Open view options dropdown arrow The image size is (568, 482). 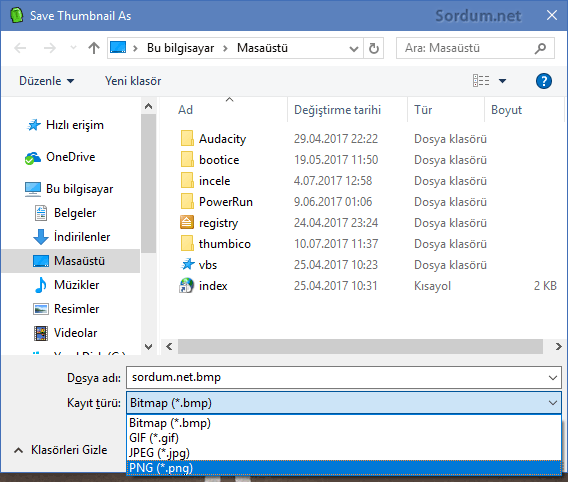502,81
